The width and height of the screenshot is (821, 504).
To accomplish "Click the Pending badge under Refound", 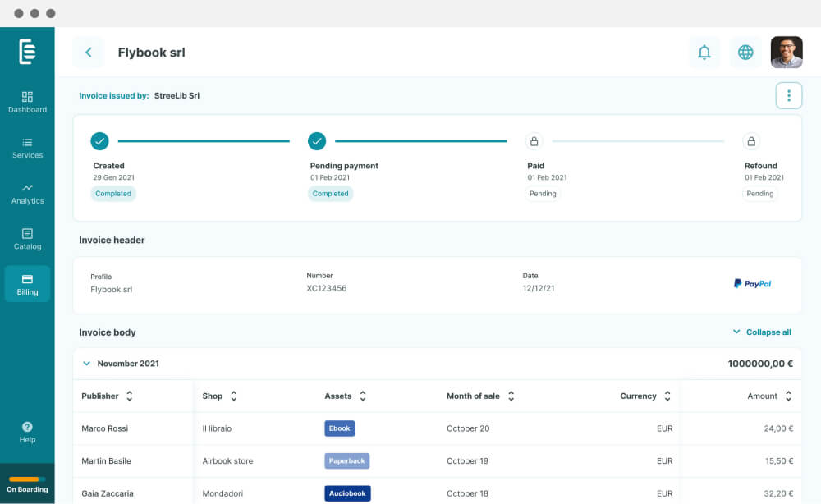I will [759, 194].
